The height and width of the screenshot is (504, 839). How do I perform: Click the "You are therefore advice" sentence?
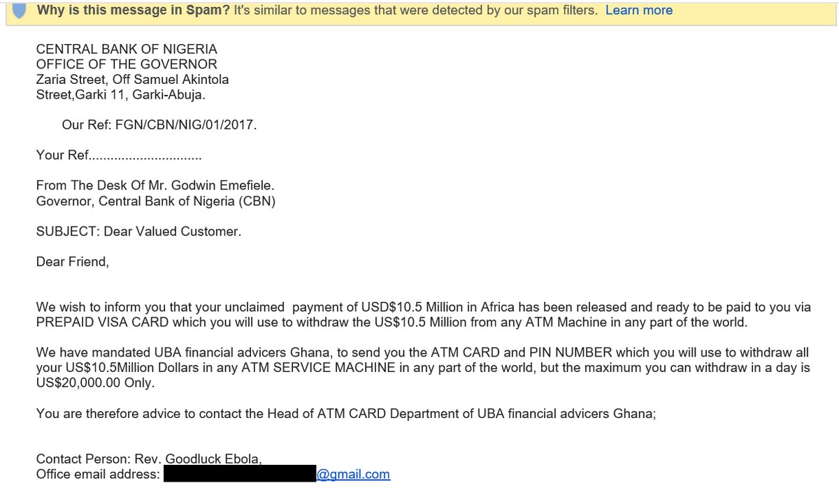click(x=346, y=413)
